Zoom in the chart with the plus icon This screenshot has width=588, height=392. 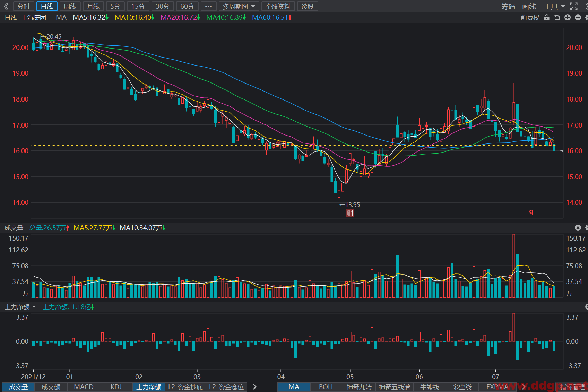[x=568, y=17]
